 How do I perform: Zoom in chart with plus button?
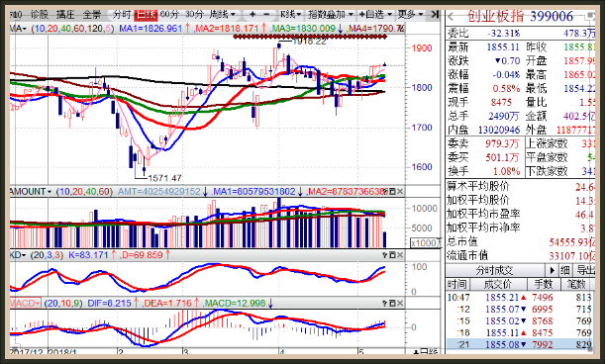[x=252, y=15]
